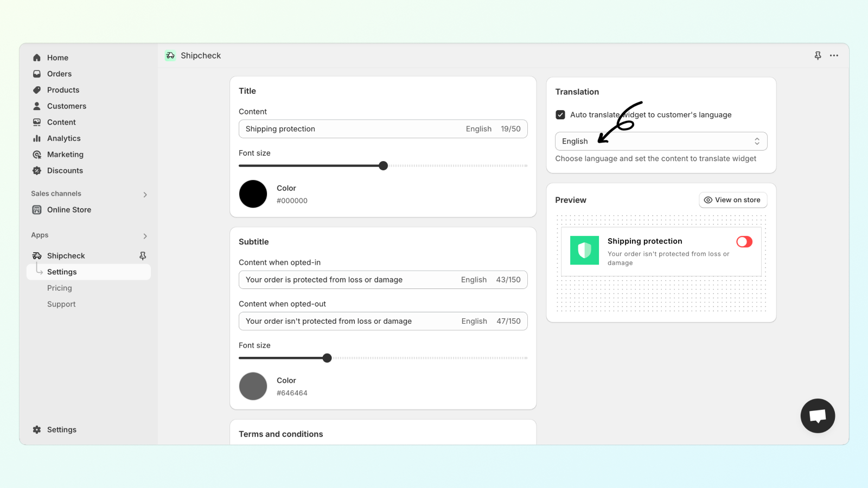Select Analytics menu item
Screen dimensions: 868x488
tap(63, 138)
